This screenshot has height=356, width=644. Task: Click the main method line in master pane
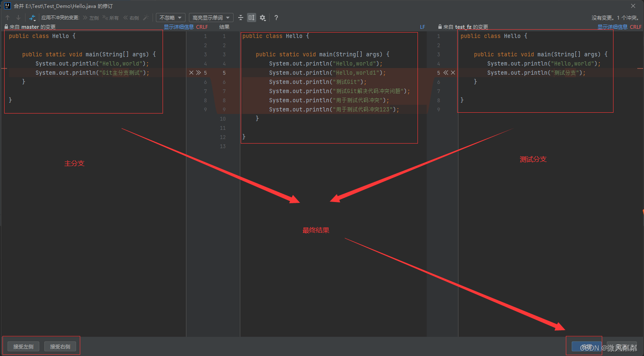pos(89,54)
